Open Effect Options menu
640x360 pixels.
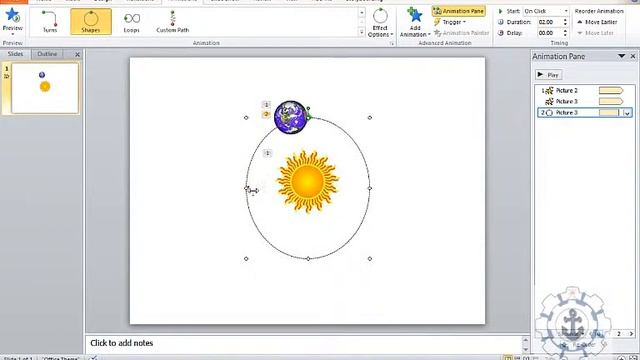click(380, 23)
